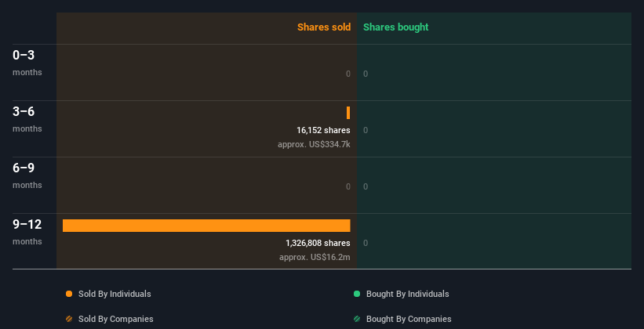Click the striped Sold By Companies legend icon

click(69, 319)
